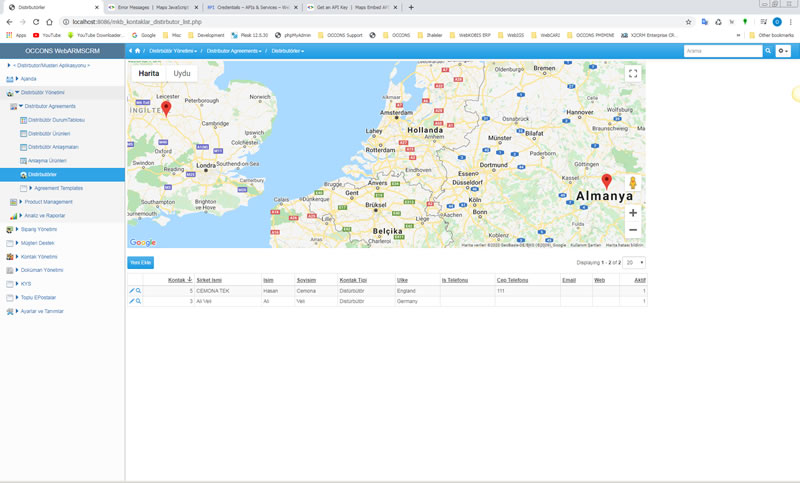
Task: Expand the Kontak Yönetimi node
Action: [x=17, y=257]
